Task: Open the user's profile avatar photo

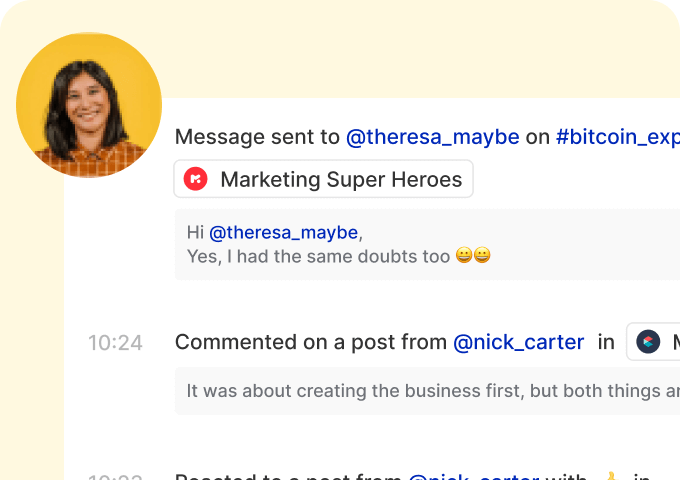Action: (x=89, y=105)
